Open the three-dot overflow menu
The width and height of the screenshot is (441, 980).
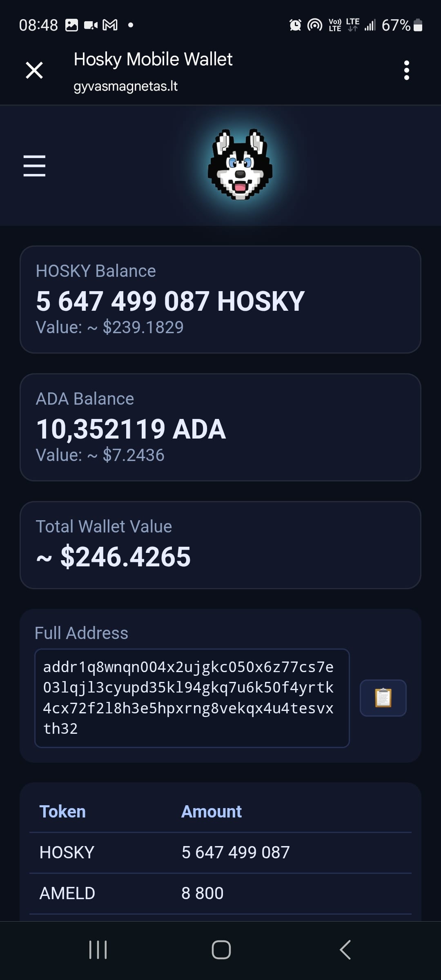[406, 70]
